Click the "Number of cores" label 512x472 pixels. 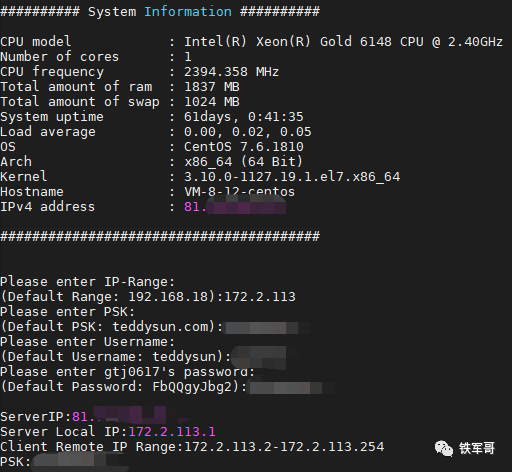tap(59, 57)
